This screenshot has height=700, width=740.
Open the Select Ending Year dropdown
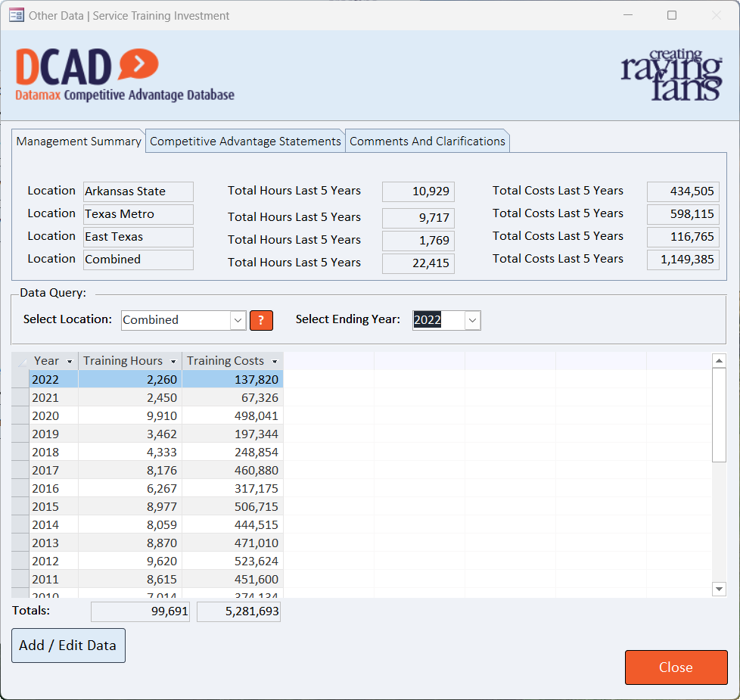click(x=472, y=320)
